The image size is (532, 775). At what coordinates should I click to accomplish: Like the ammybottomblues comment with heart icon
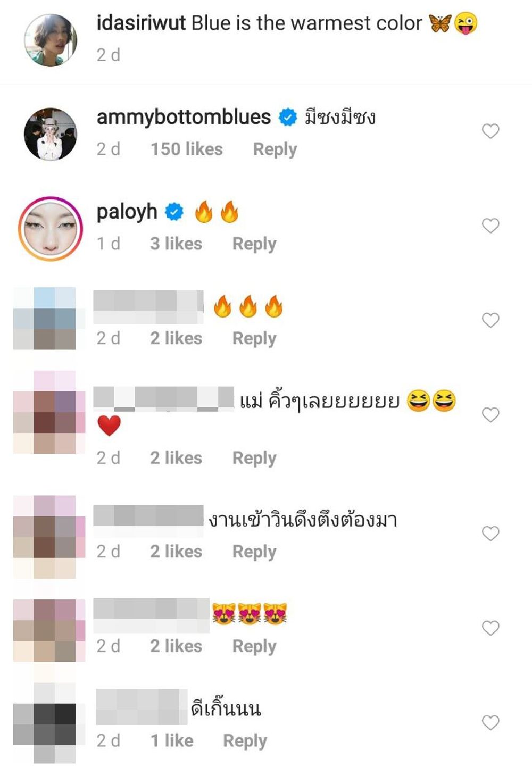click(x=490, y=131)
